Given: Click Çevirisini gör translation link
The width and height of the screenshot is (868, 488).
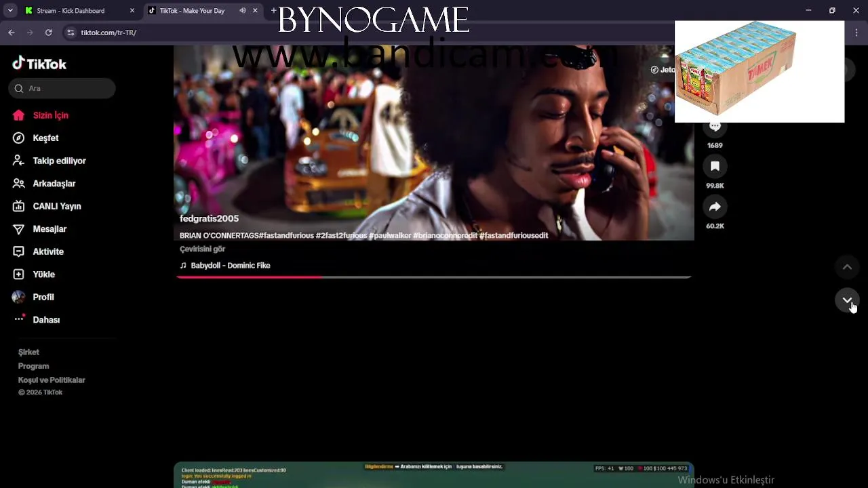Looking at the screenshot, I should click(202, 249).
